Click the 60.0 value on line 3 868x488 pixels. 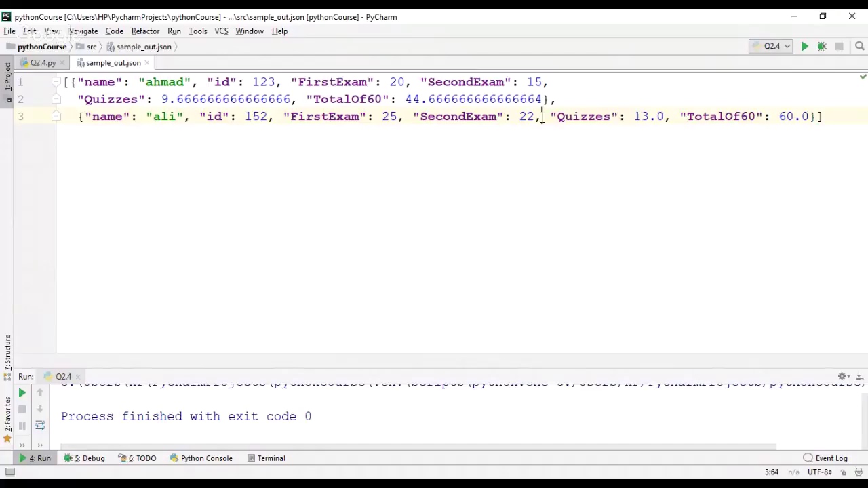click(793, 117)
